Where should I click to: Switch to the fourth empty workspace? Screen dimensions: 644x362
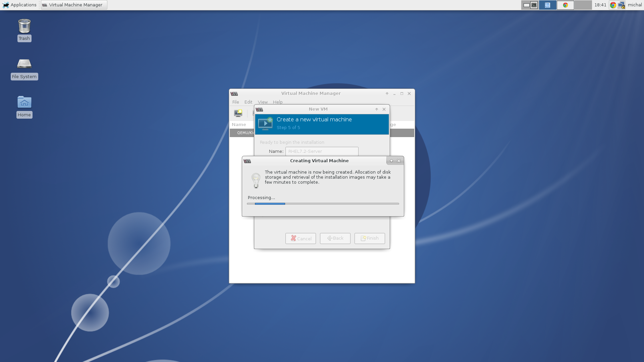(583, 5)
